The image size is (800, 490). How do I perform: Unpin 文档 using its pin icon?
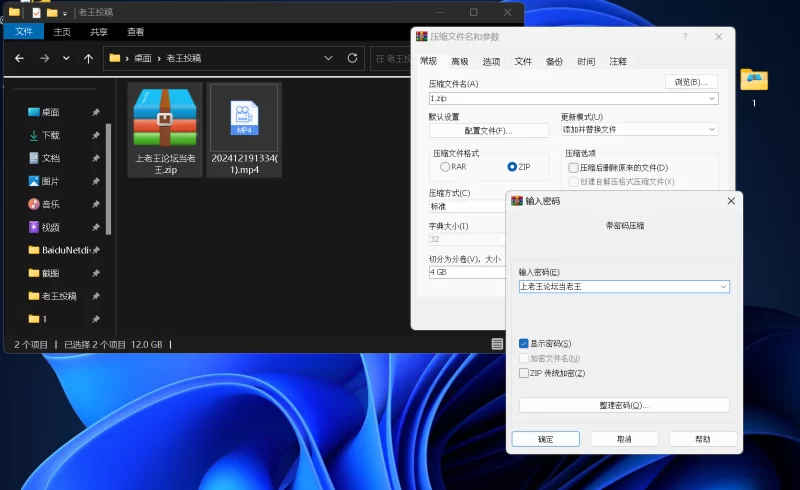[x=95, y=158]
